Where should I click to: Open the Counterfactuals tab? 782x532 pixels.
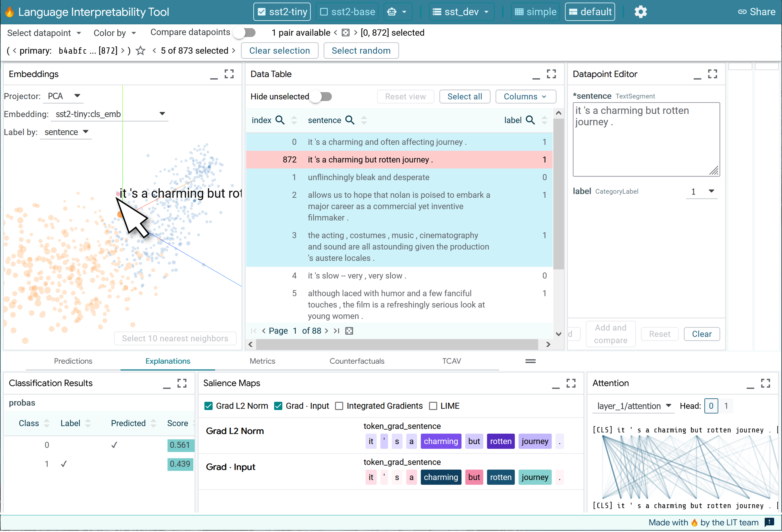tap(357, 361)
